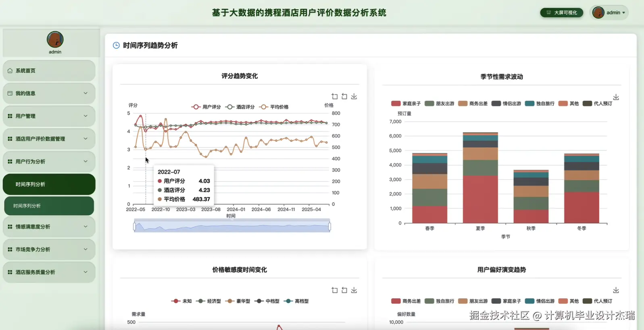Select the 时间序列分析 submenu item

point(49,206)
